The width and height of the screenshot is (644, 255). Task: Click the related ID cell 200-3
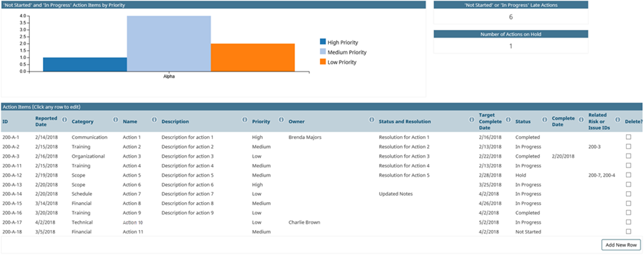[x=595, y=147]
